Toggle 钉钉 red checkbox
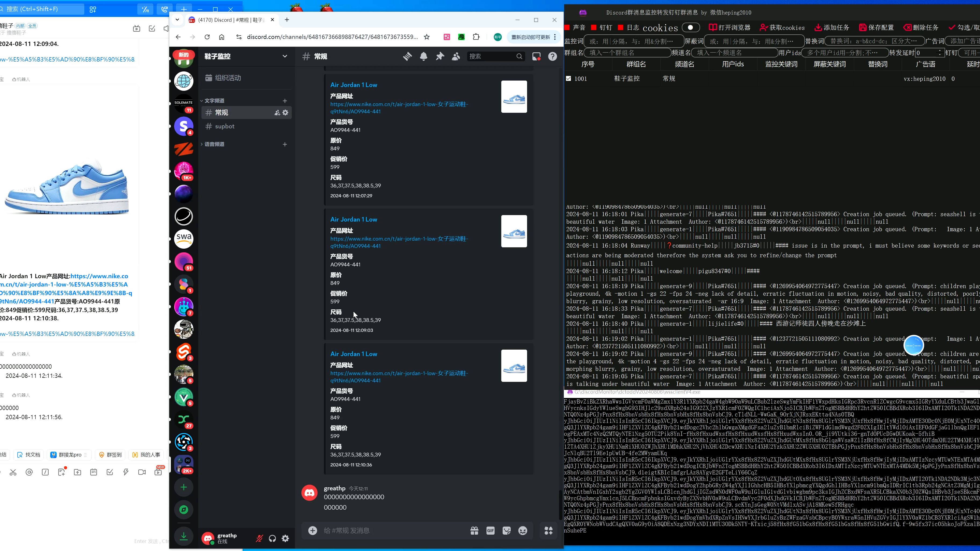The image size is (980, 551). pyautogui.click(x=593, y=27)
